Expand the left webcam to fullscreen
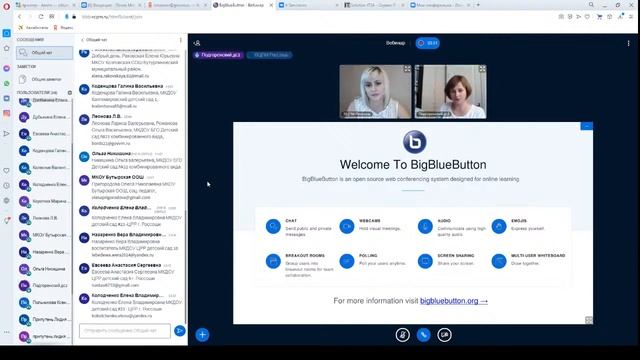 (407, 69)
